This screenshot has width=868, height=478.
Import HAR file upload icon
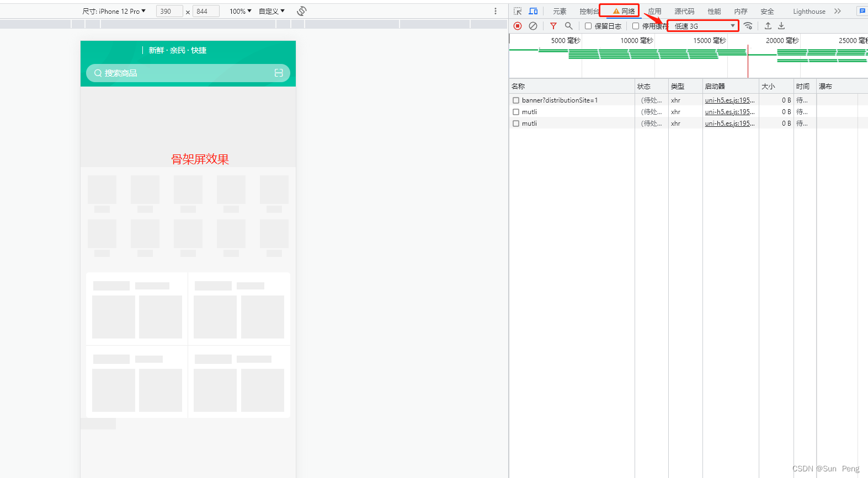[768, 26]
